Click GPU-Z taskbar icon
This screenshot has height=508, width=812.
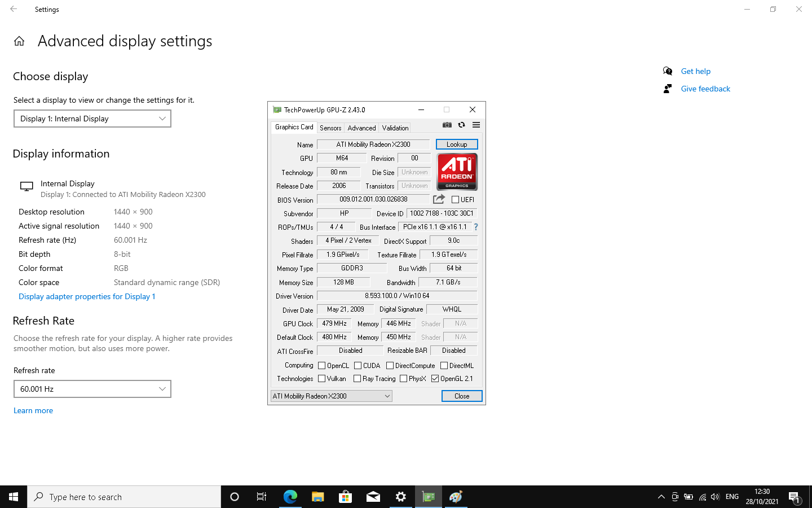(x=429, y=497)
